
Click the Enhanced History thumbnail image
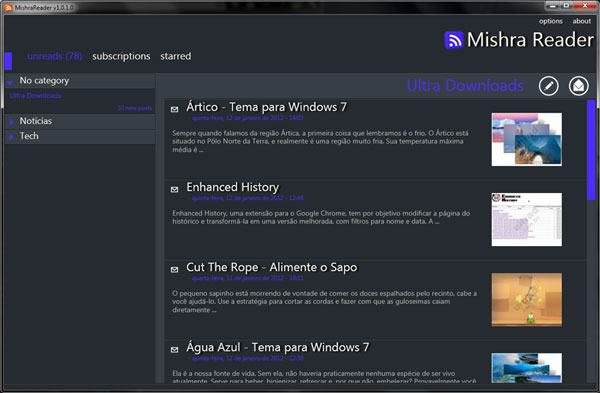point(527,219)
